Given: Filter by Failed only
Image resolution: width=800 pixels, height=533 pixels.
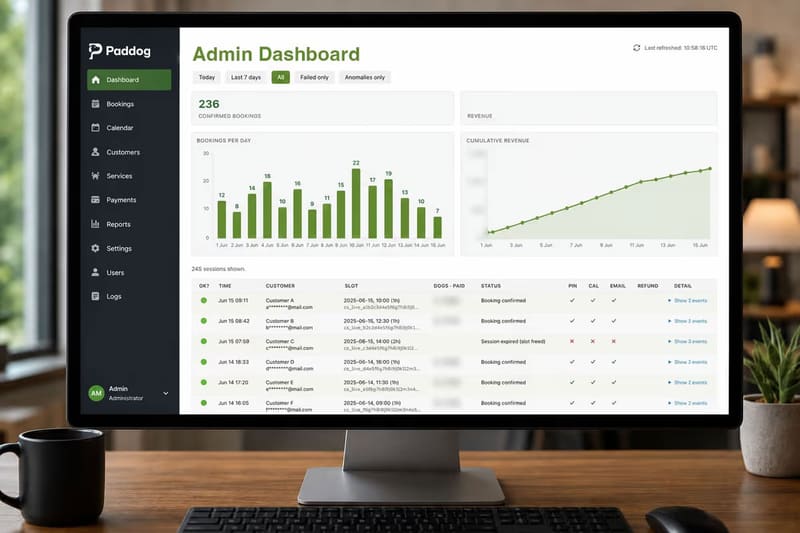Looking at the screenshot, I should (x=314, y=78).
